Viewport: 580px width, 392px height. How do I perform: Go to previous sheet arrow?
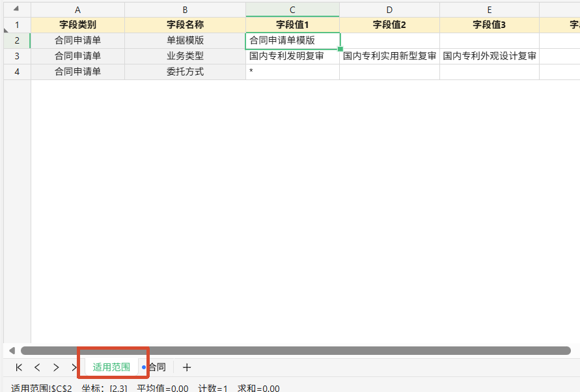coord(37,367)
